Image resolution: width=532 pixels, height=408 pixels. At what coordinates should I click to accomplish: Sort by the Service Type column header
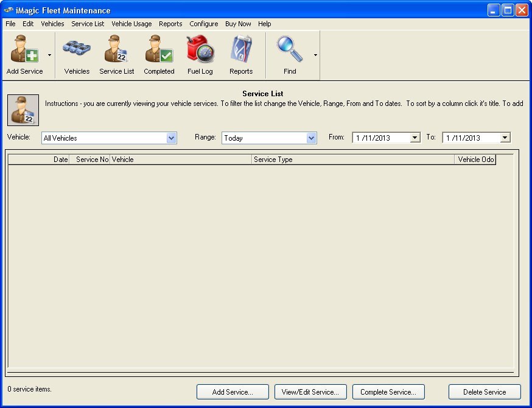point(353,160)
